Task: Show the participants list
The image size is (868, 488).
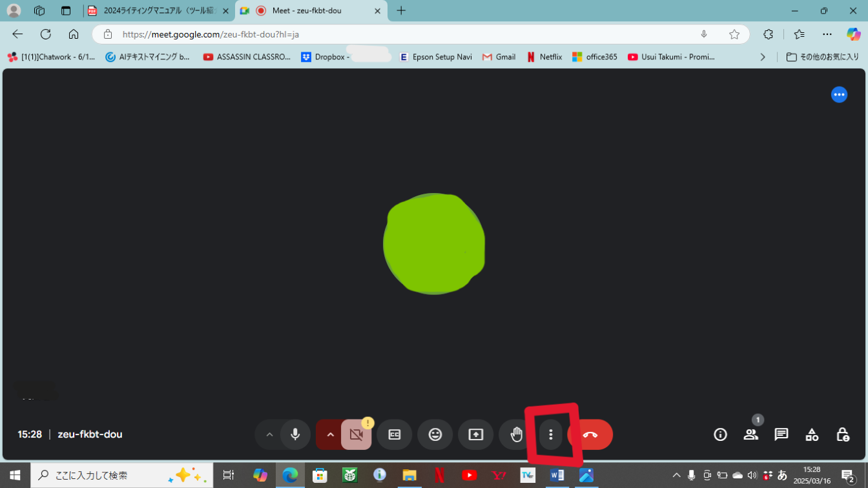Action: [750, 434]
